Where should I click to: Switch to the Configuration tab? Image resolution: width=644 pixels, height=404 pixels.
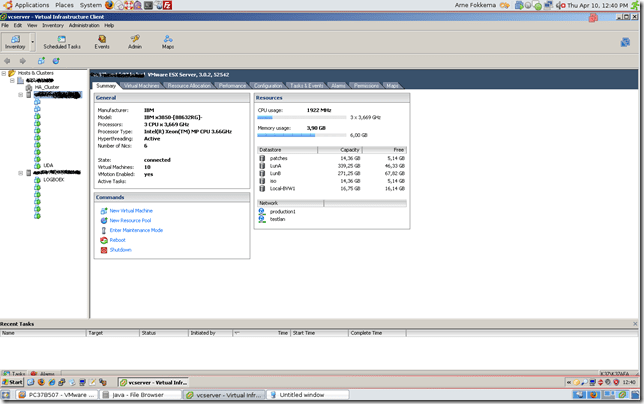click(268, 86)
